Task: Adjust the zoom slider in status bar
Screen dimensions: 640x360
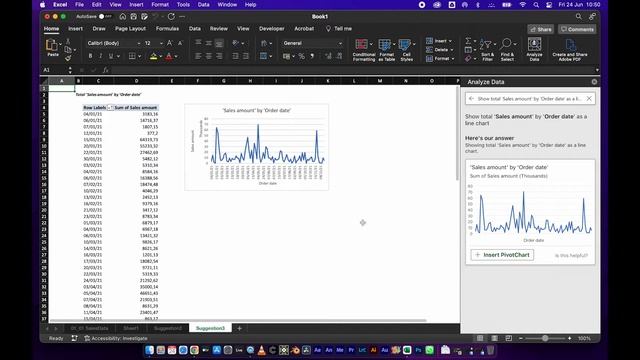Action: (x=545, y=338)
